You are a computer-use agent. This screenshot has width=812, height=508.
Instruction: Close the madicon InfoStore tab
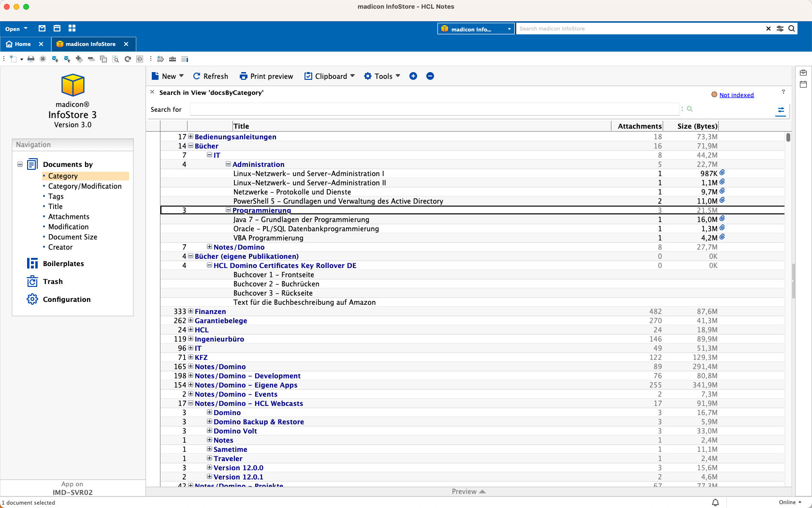click(126, 44)
